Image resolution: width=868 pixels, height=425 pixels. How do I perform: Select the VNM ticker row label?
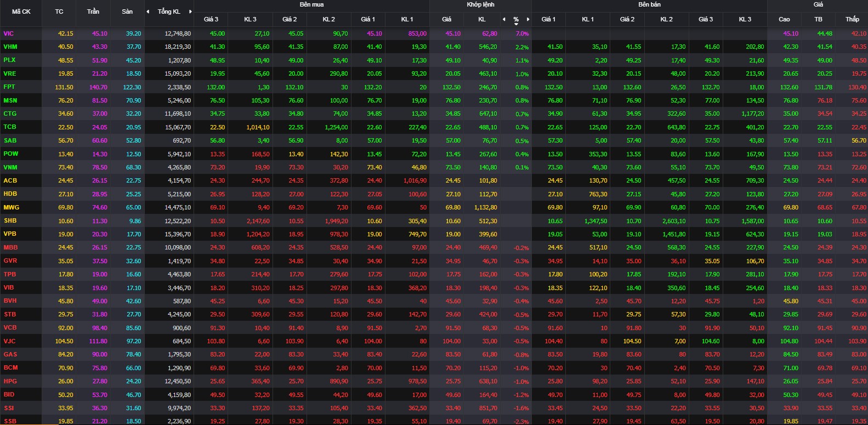click(x=10, y=167)
